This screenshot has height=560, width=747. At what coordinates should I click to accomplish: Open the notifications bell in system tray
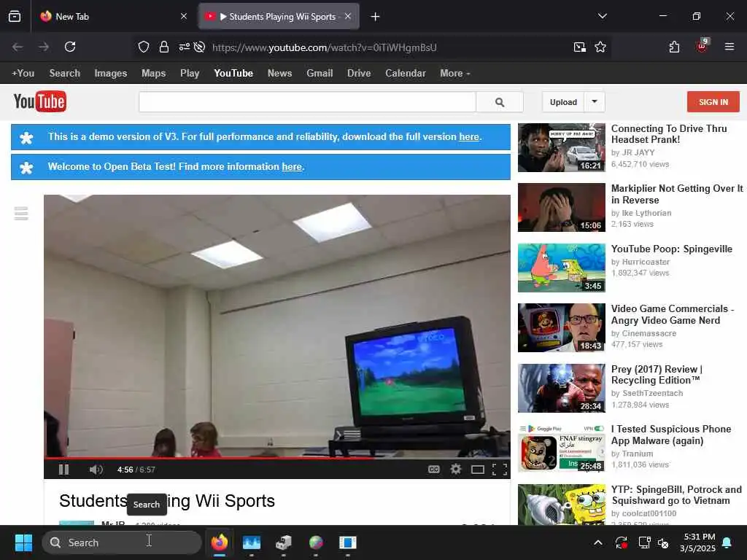coord(727,542)
